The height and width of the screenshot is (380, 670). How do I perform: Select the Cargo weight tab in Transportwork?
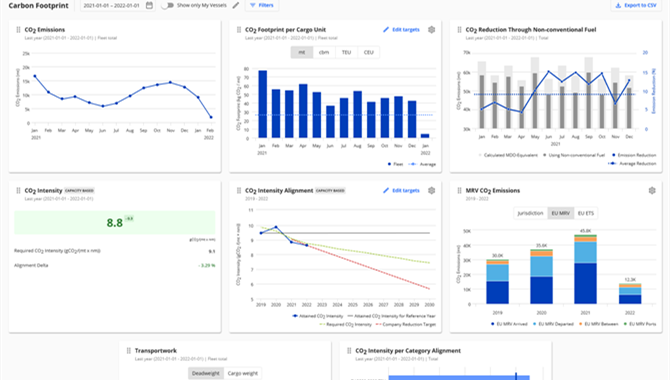point(243,373)
